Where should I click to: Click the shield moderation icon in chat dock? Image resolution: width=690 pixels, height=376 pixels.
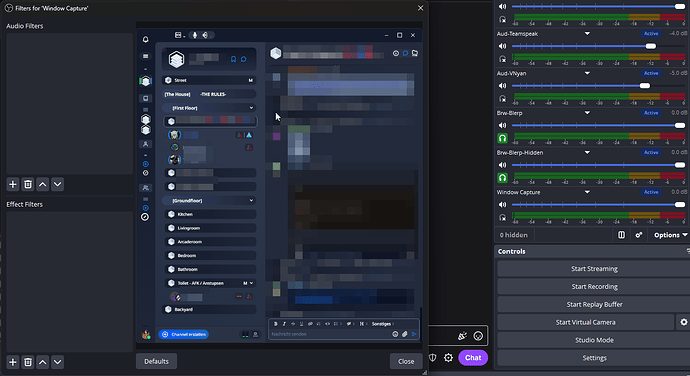point(433,358)
